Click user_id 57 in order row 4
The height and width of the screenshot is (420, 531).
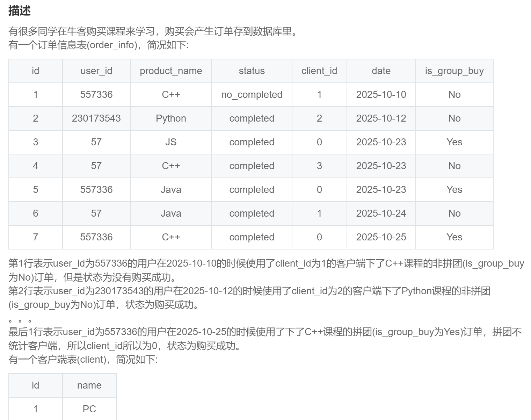pyautogui.click(x=96, y=166)
